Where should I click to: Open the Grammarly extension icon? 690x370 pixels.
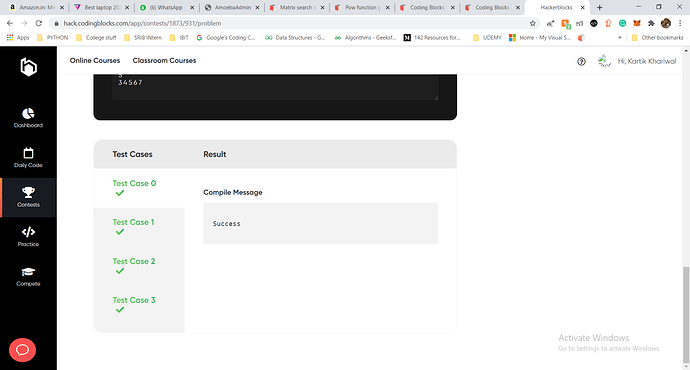click(622, 23)
